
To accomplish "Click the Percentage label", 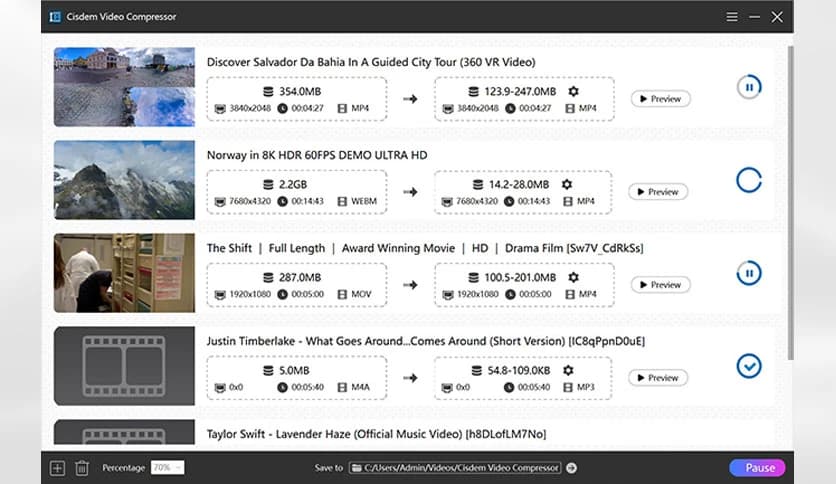I will click(124, 468).
